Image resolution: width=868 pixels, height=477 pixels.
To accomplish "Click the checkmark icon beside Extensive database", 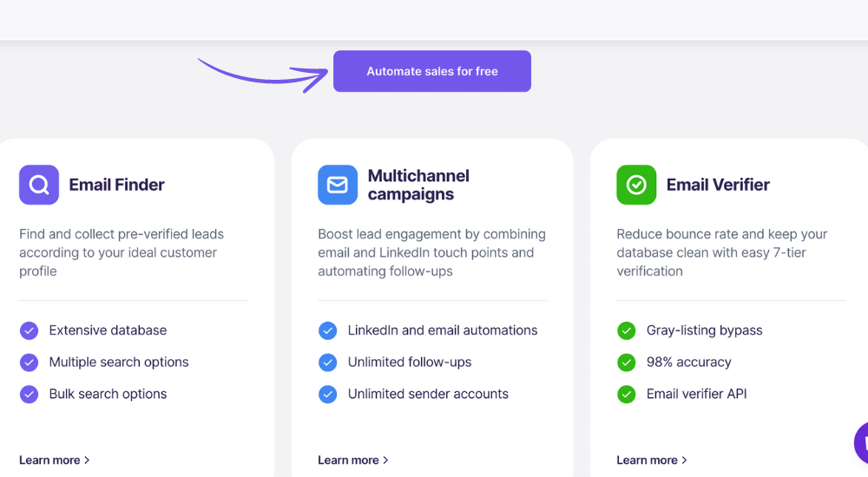I will [30, 330].
